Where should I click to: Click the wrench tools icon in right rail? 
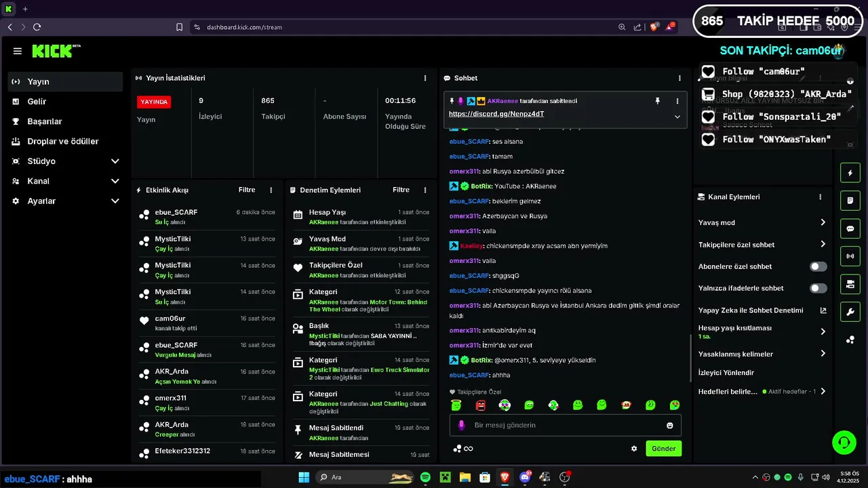[850, 312]
